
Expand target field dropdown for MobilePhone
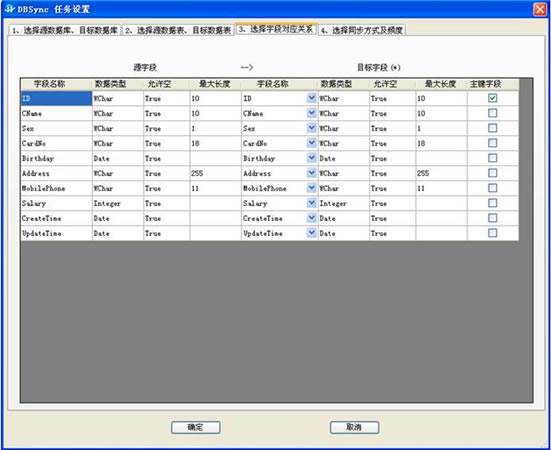(311, 188)
